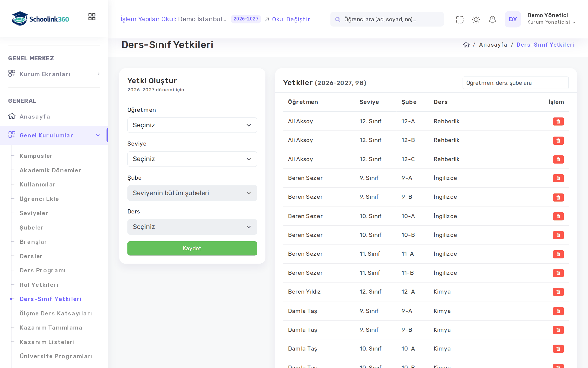Image resolution: width=588 pixels, height=368 pixels.
Task: Open Ders Programı menu item
Action: [42, 270]
